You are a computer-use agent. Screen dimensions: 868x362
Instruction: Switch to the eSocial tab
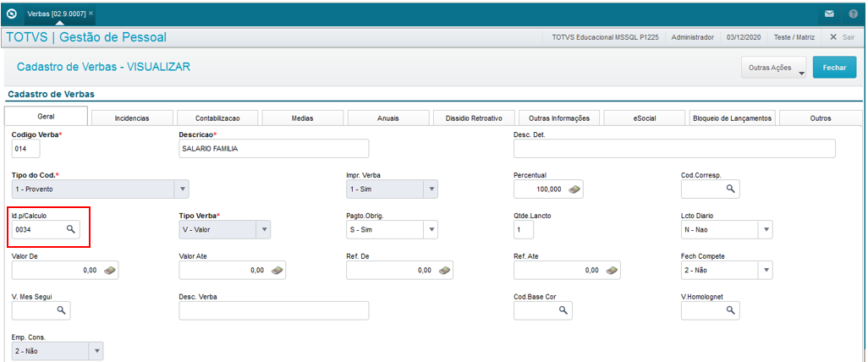[645, 118]
